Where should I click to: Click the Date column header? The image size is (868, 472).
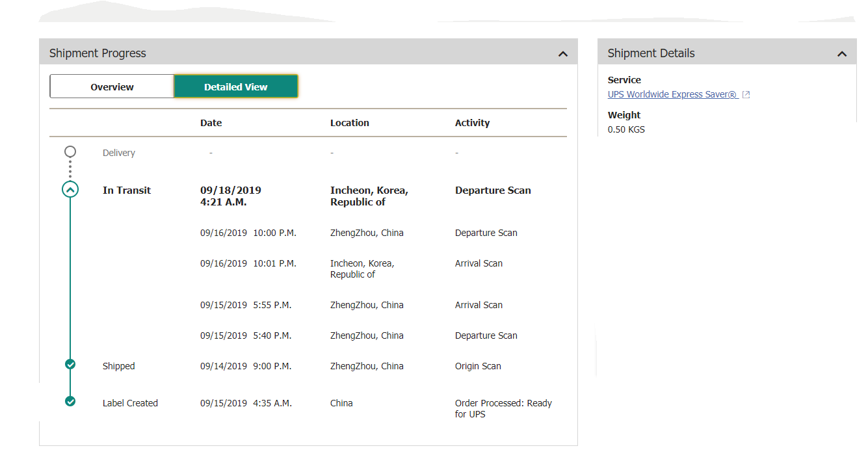point(211,123)
